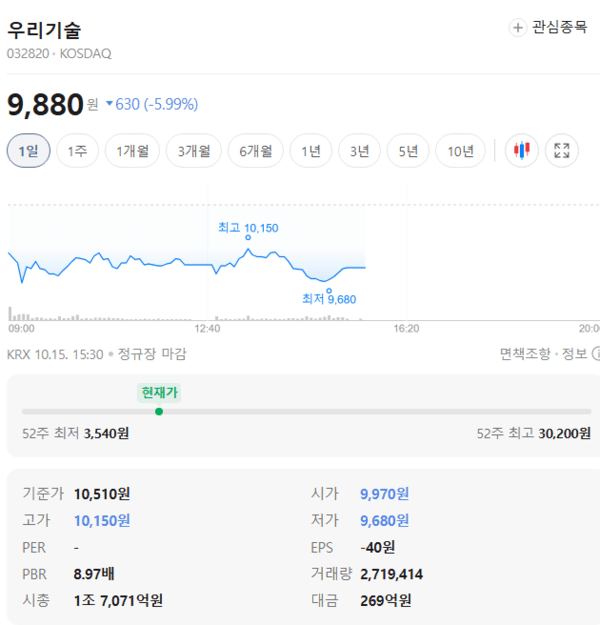
Task: Click the current price 9,880
Action: tap(45, 104)
